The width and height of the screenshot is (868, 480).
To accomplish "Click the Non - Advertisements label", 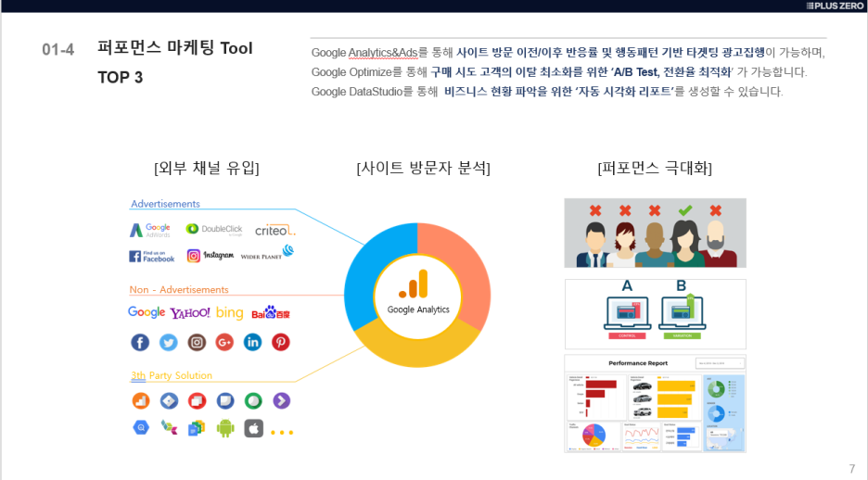I will (179, 289).
